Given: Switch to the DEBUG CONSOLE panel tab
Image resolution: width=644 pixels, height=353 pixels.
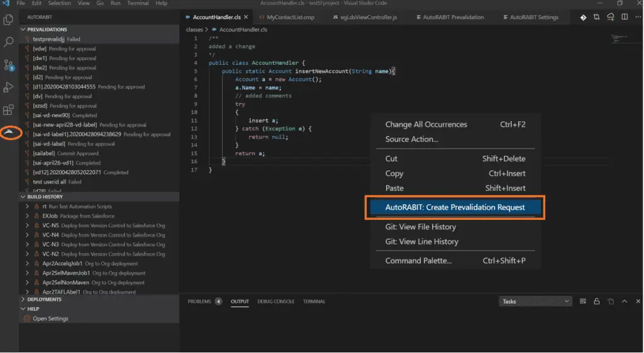Looking at the screenshot, I should pos(275,301).
